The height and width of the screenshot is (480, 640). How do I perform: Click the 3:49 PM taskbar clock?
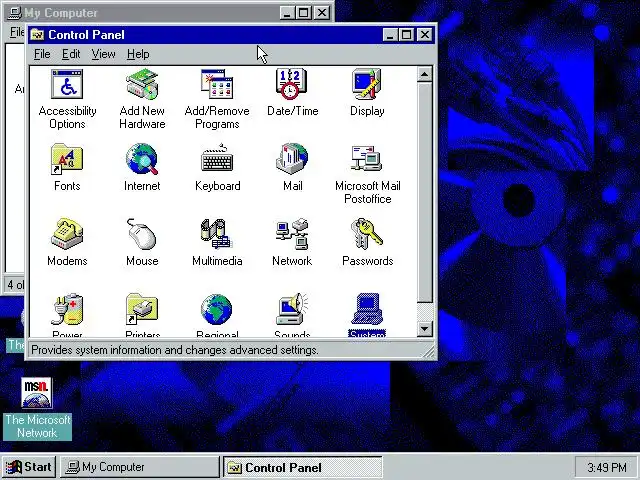click(x=607, y=467)
